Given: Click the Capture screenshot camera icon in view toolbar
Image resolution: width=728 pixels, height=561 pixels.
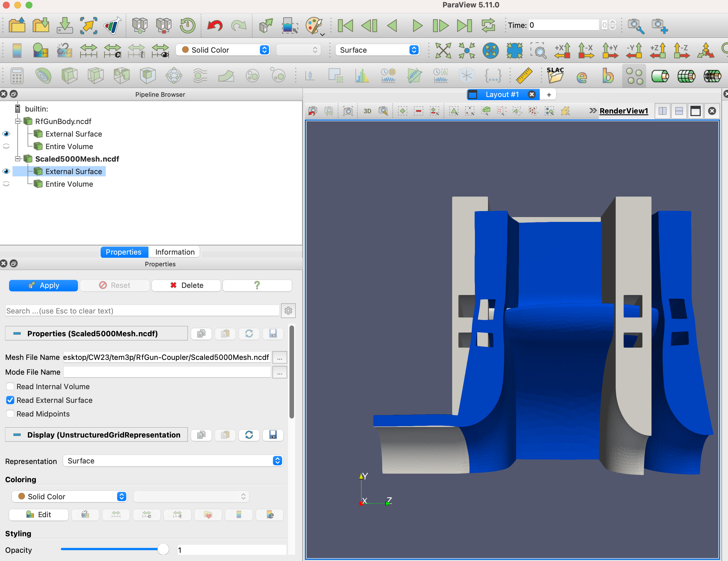Looking at the screenshot, I should pyautogui.click(x=348, y=111).
